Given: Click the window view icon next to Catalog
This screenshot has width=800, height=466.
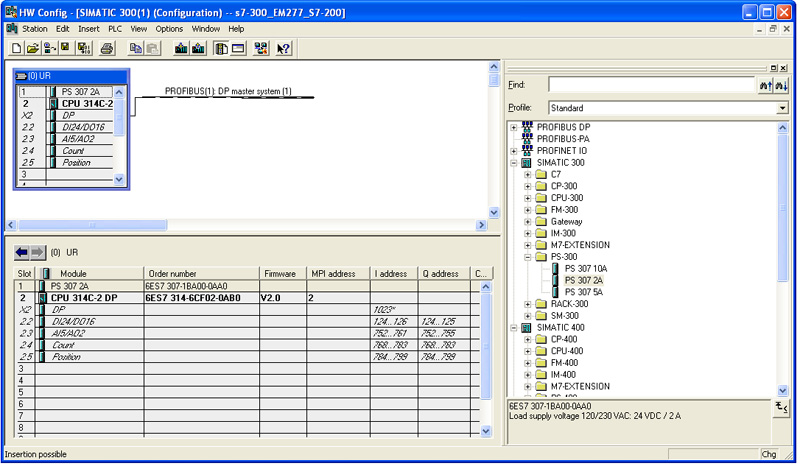Looking at the screenshot, I should 238,48.
